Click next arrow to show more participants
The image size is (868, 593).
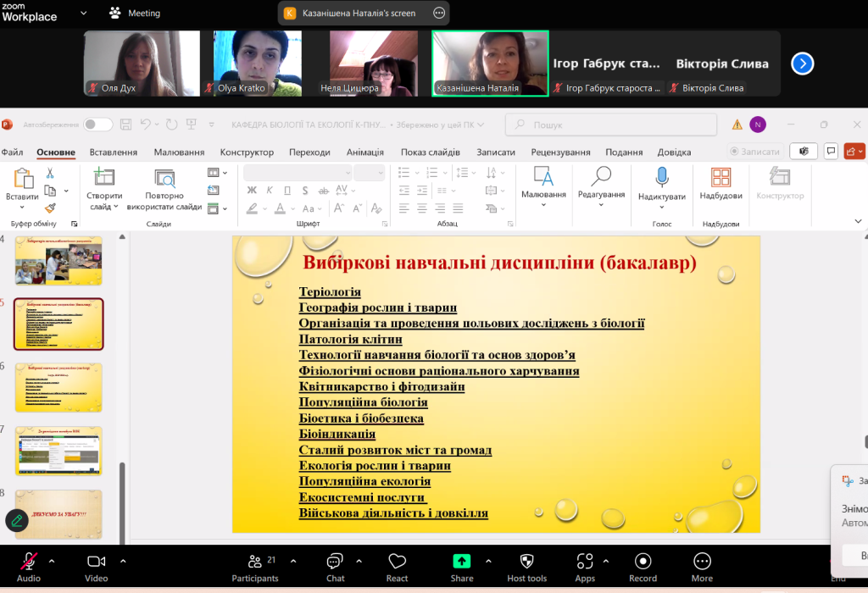pyautogui.click(x=802, y=64)
